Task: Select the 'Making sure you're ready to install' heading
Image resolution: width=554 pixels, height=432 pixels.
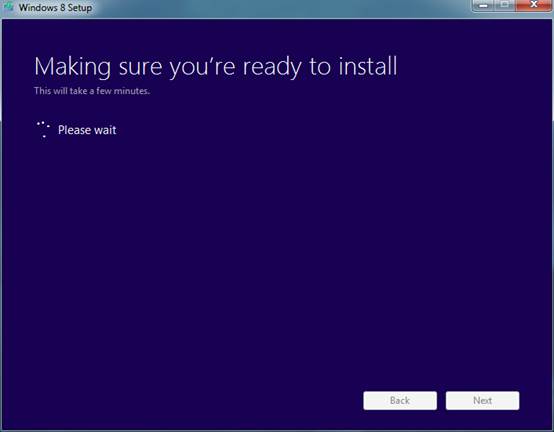Action: (216, 67)
